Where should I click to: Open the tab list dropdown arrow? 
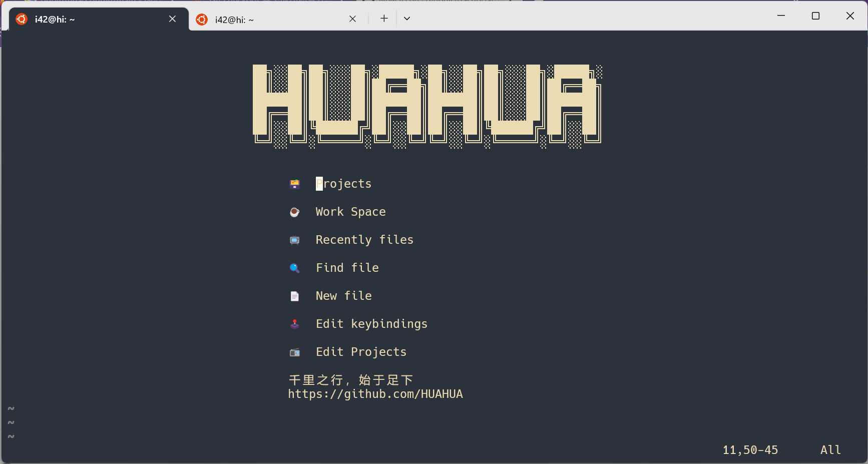(x=407, y=18)
